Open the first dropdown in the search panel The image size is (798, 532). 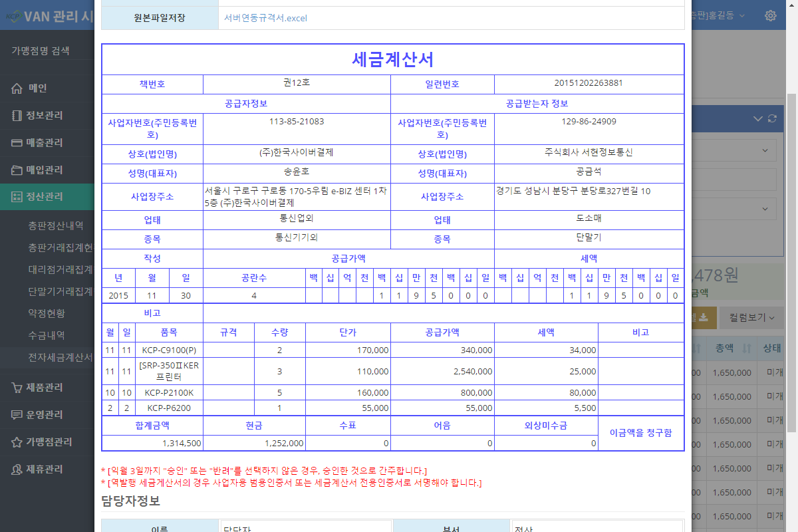pos(734,151)
